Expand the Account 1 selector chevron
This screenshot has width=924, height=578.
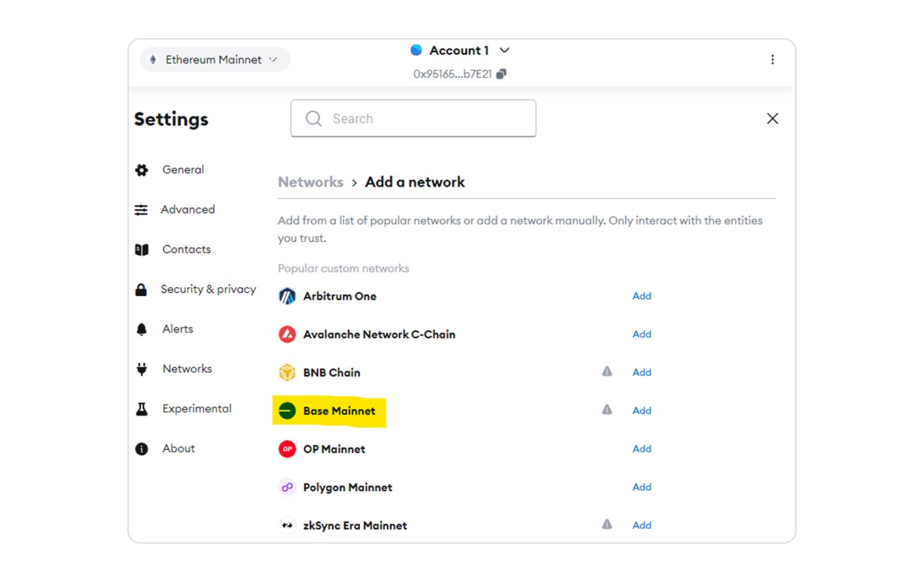pyautogui.click(x=504, y=50)
